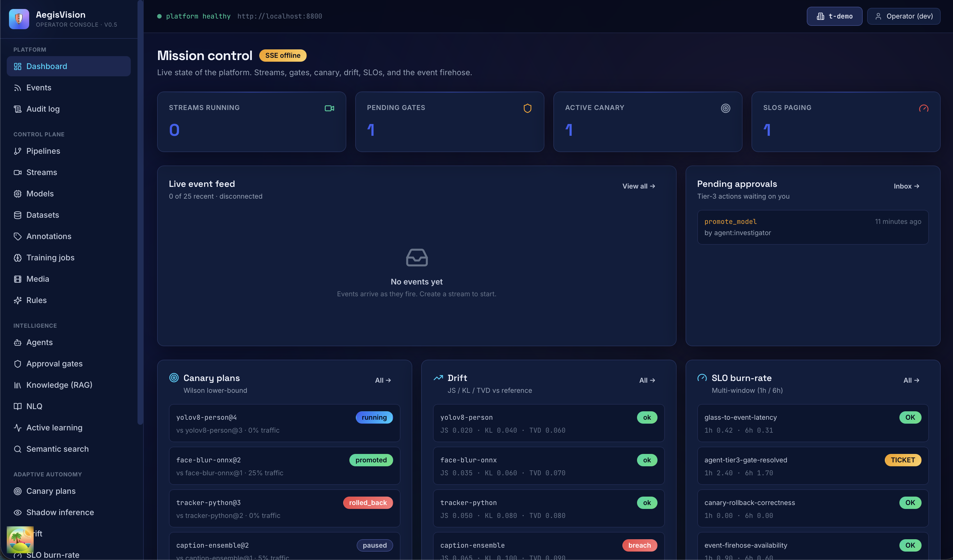Go to Events in the sidebar

tap(68, 88)
